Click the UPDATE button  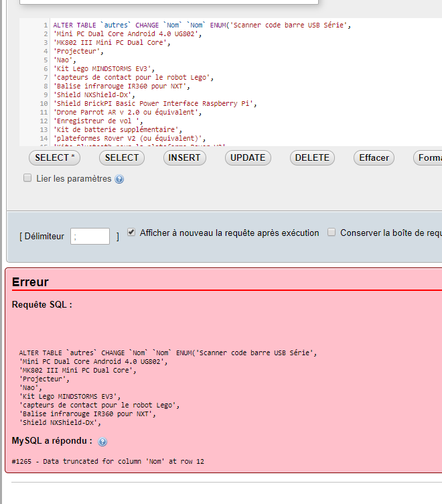pos(248,157)
